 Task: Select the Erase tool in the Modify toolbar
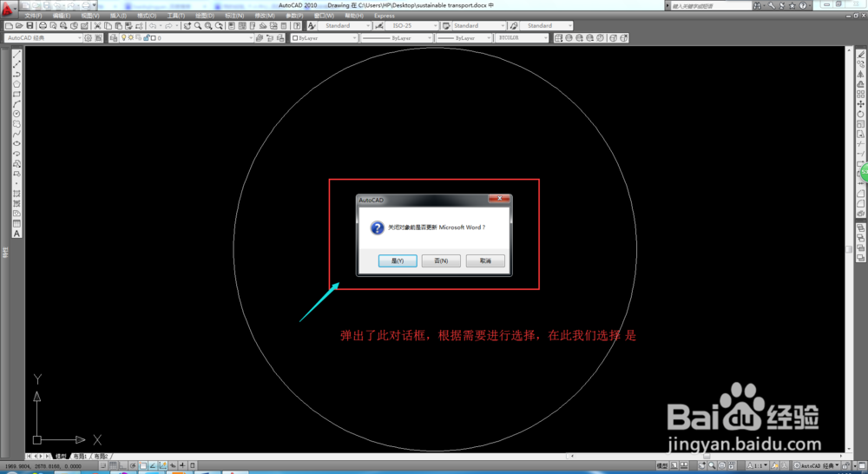tap(861, 54)
